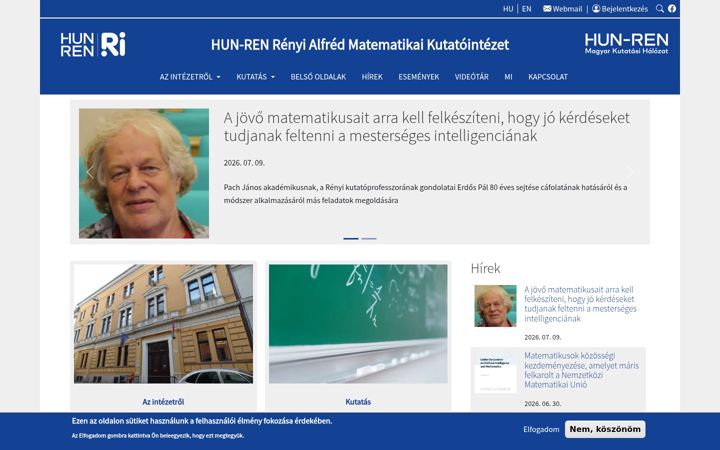
Task: Switch language to HU
Action: click(508, 9)
